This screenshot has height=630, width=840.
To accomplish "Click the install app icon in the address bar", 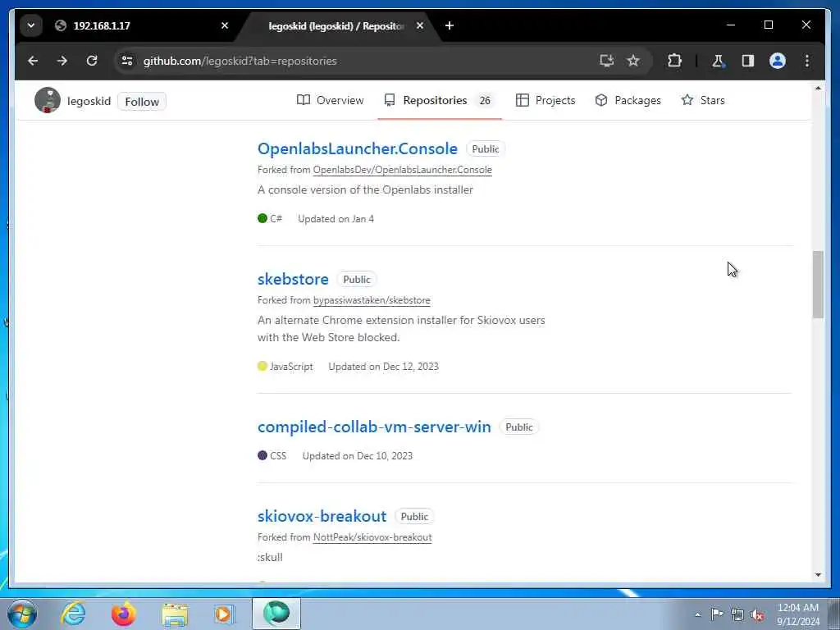I will pos(606,61).
